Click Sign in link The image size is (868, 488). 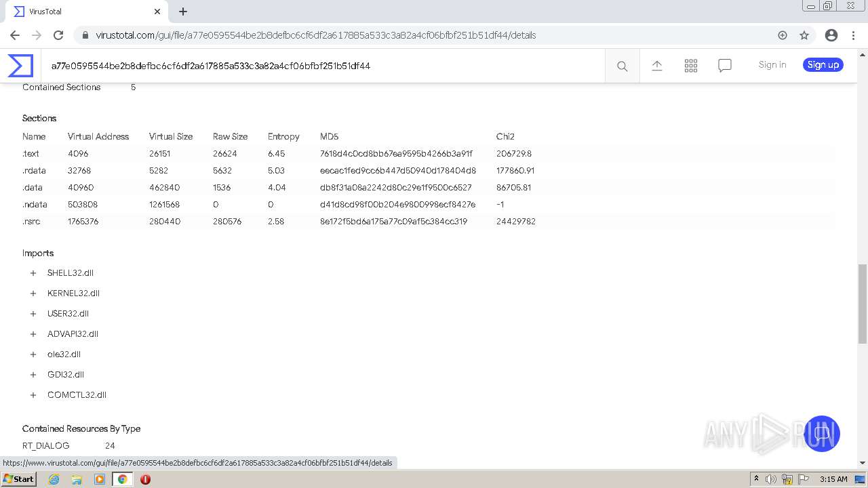click(772, 65)
